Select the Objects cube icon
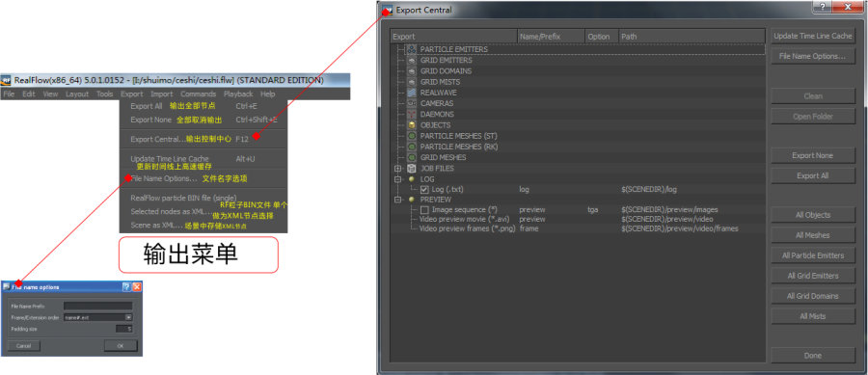 tap(411, 125)
